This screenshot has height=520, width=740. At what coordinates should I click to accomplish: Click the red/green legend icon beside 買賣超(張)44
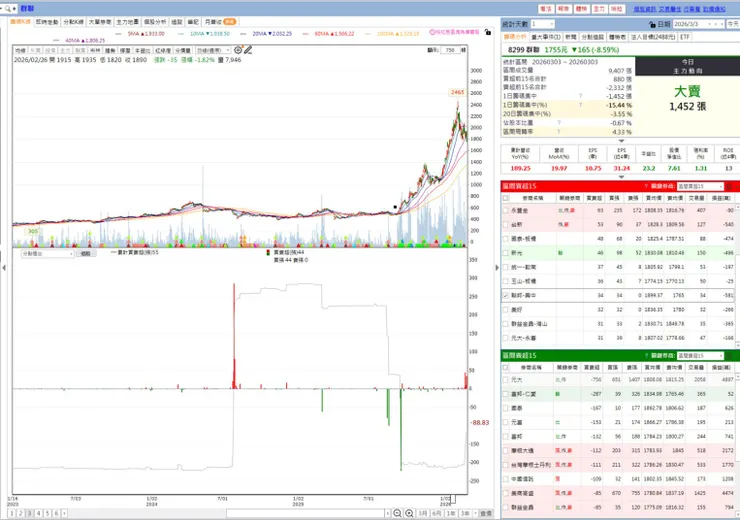(268, 252)
